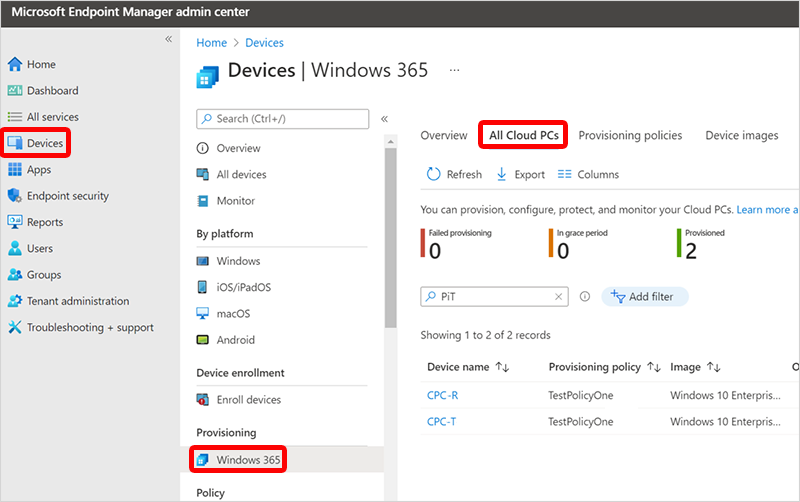800x502 pixels.
Task: Click the submenu scrollbar up arrow
Action: coord(390,141)
